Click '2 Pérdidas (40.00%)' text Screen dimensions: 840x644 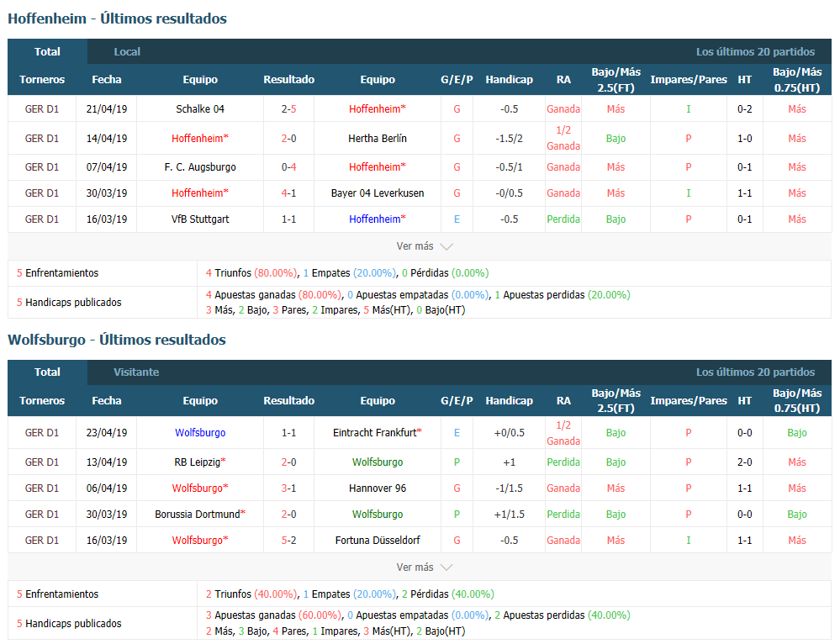coord(448,594)
